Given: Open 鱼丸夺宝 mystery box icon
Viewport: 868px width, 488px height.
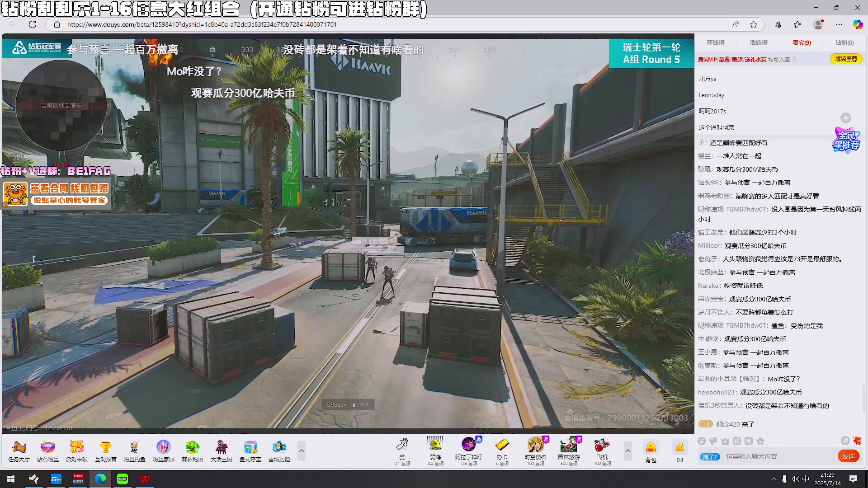Looking at the screenshot, I should (x=250, y=451).
